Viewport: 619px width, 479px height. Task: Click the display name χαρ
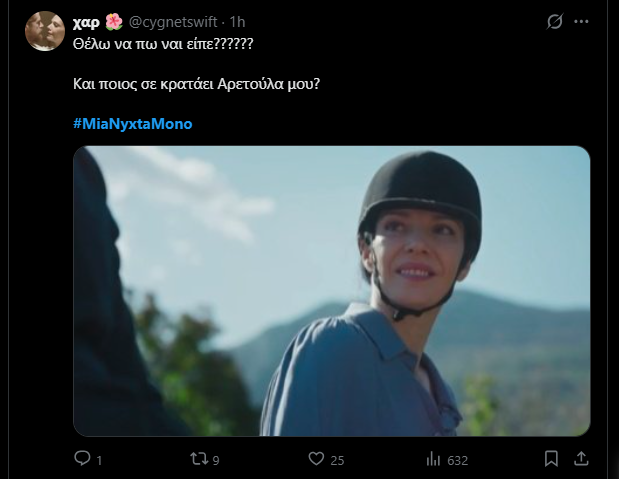coord(87,21)
